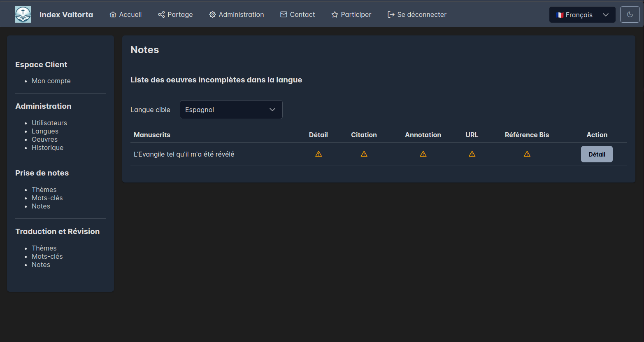
Task: Click the warning icon under Référence Bis
Action: pos(527,154)
